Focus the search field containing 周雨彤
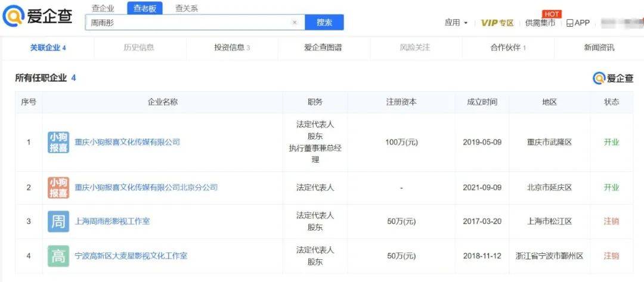644x282 pixels. click(x=195, y=23)
